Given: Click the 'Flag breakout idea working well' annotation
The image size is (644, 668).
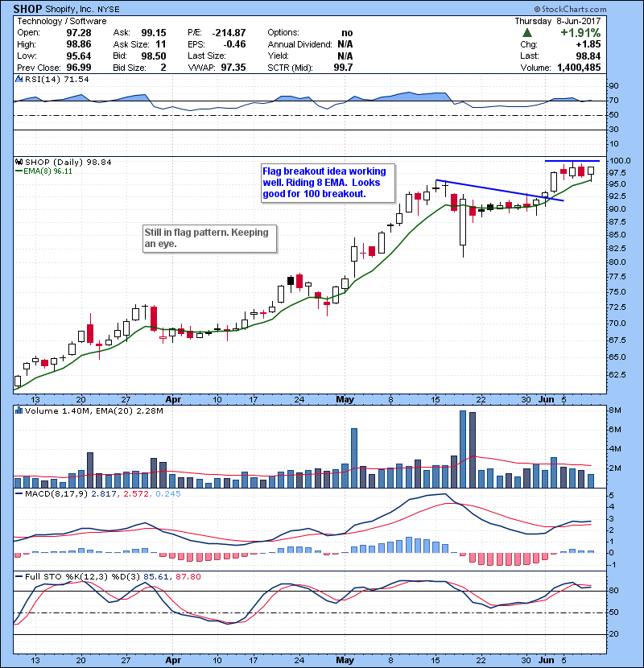Looking at the screenshot, I should tap(328, 183).
